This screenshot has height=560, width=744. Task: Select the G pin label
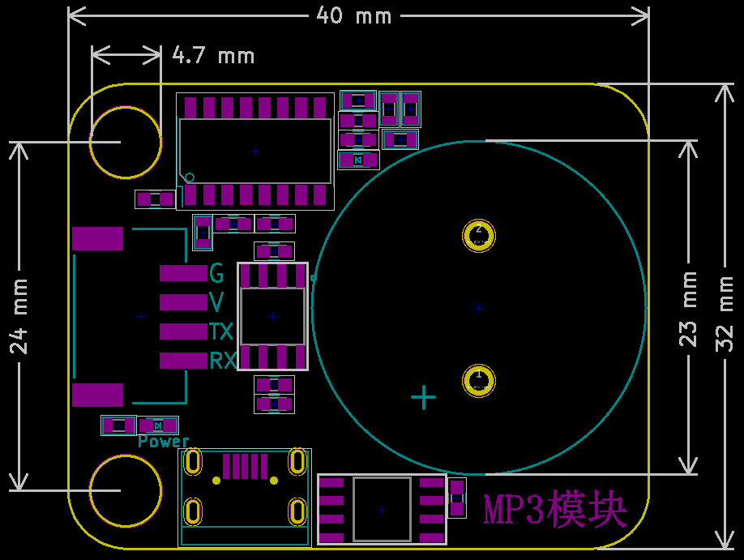(x=216, y=273)
